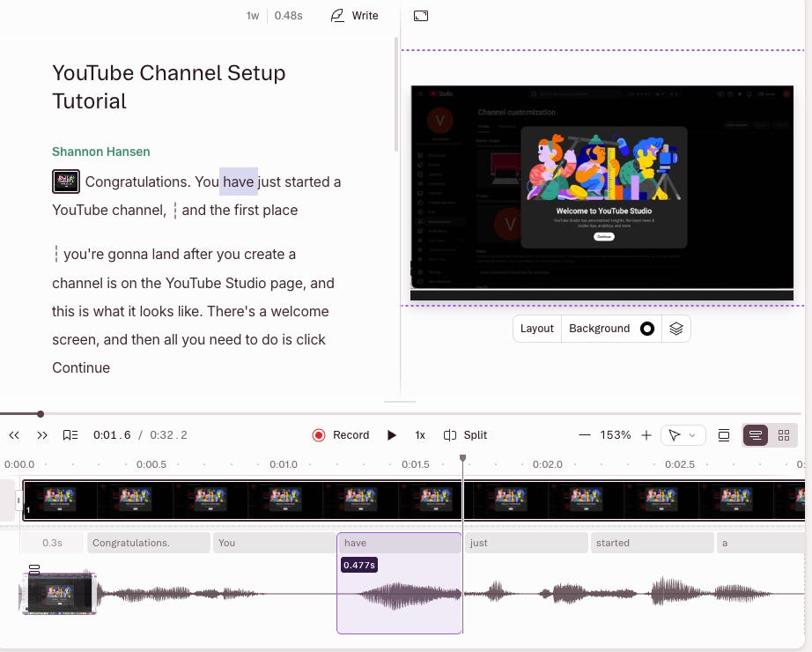Click the current time 0:01.6 readout
812x652 pixels.
112,435
